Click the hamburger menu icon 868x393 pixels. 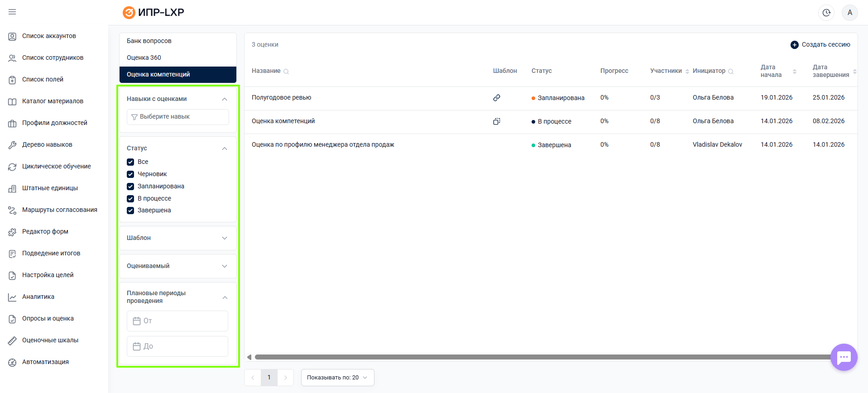[x=12, y=12]
